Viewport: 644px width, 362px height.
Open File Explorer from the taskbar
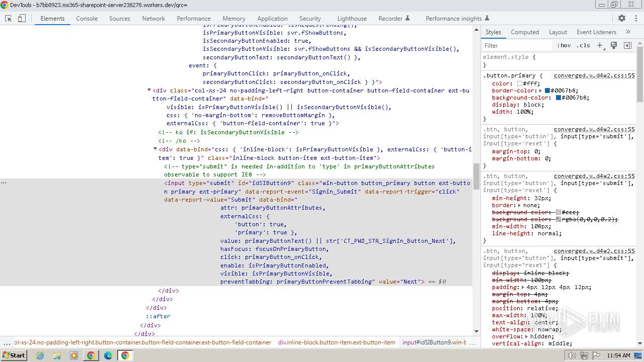(x=57, y=355)
